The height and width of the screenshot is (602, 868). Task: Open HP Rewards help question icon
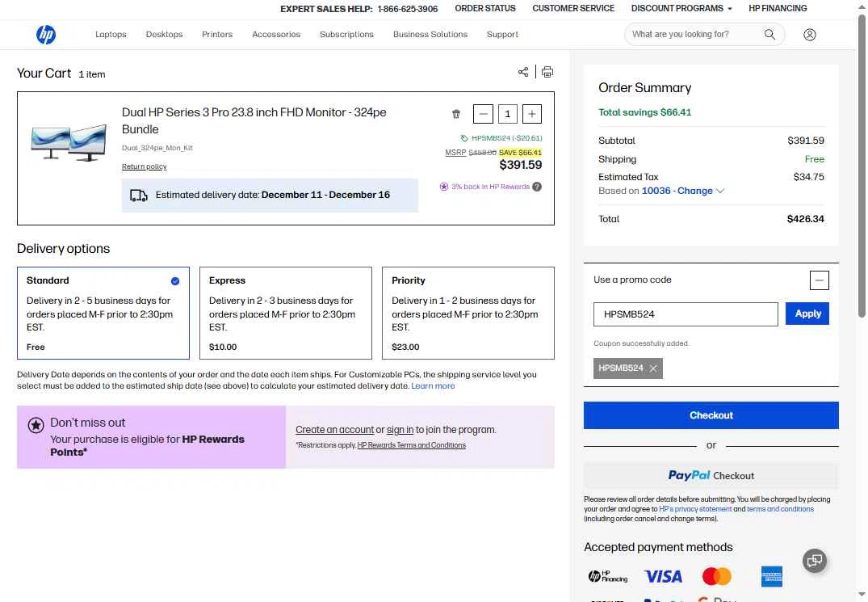coord(537,187)
